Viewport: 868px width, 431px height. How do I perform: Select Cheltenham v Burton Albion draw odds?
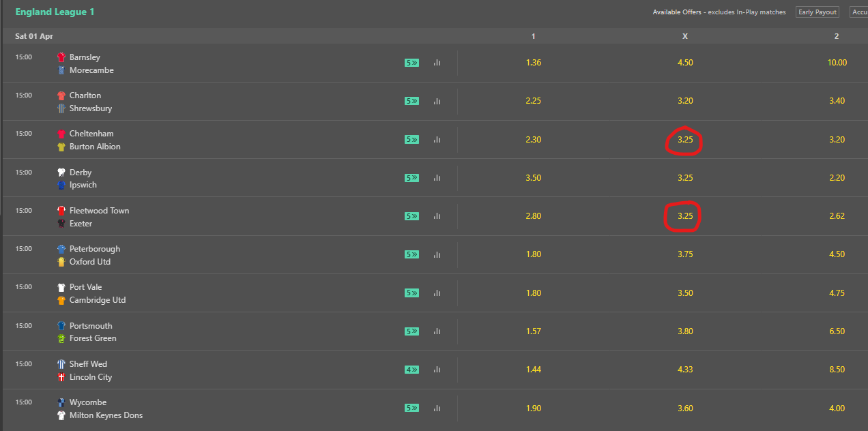[685, 139]
